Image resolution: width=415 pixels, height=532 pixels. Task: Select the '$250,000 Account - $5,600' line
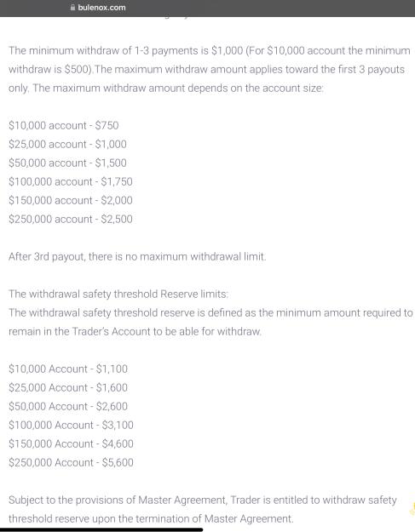[71, 462]
